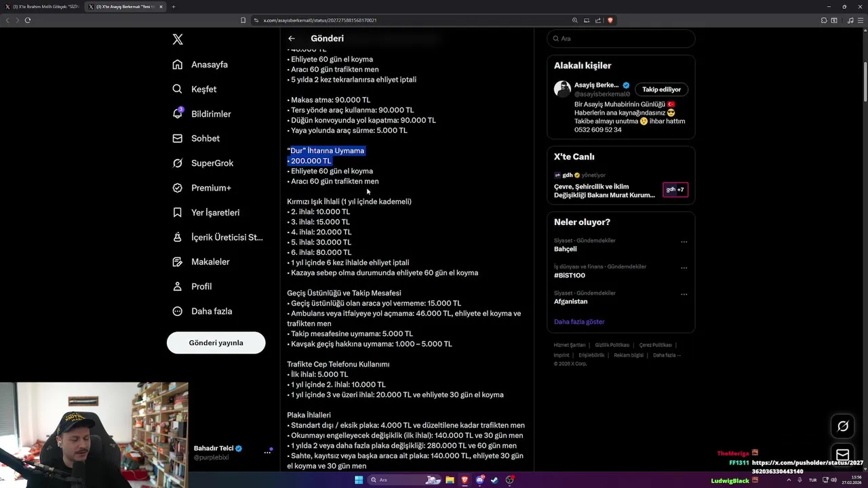Open Asayiş Berkemal profile avatar
Screen dimensions: 868x488
click(x=562, y=89)
